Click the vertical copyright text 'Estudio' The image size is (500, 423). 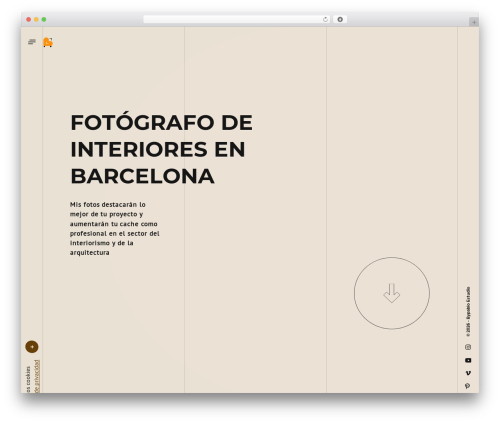click(468, 294)
